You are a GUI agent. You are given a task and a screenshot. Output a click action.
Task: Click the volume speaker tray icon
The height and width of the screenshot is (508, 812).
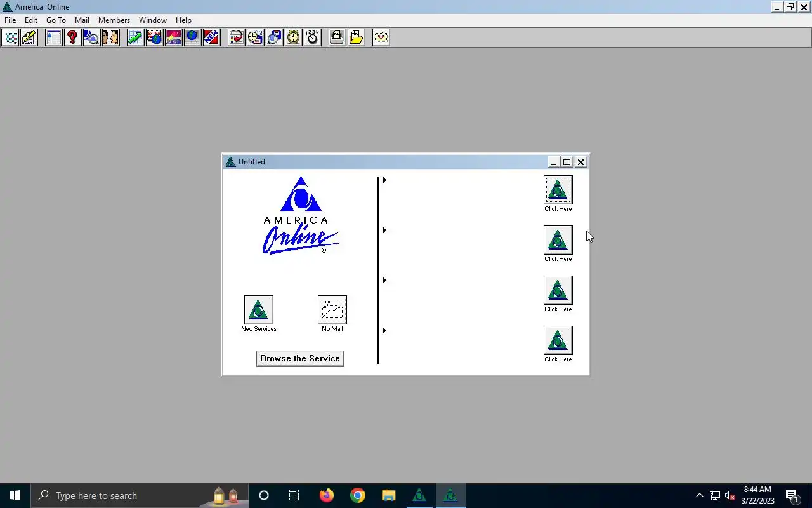[730, 495]
